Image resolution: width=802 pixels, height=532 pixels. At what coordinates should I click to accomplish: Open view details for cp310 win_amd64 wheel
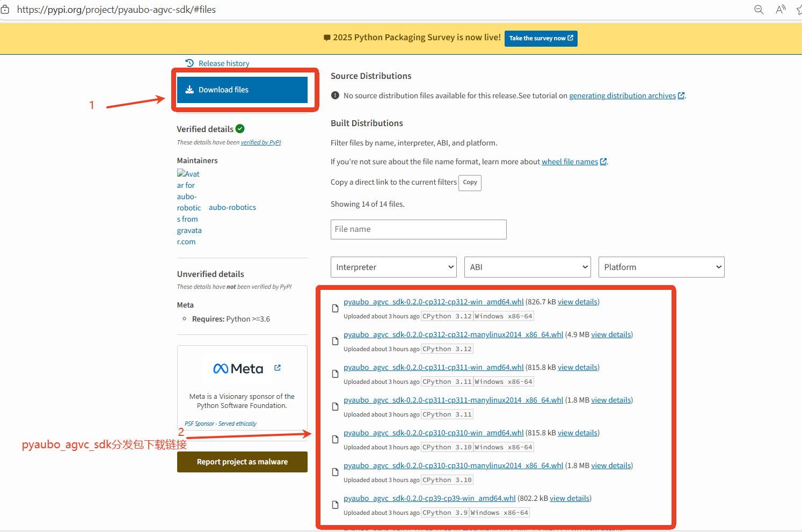pyautogui.click(x=578, y=433)
